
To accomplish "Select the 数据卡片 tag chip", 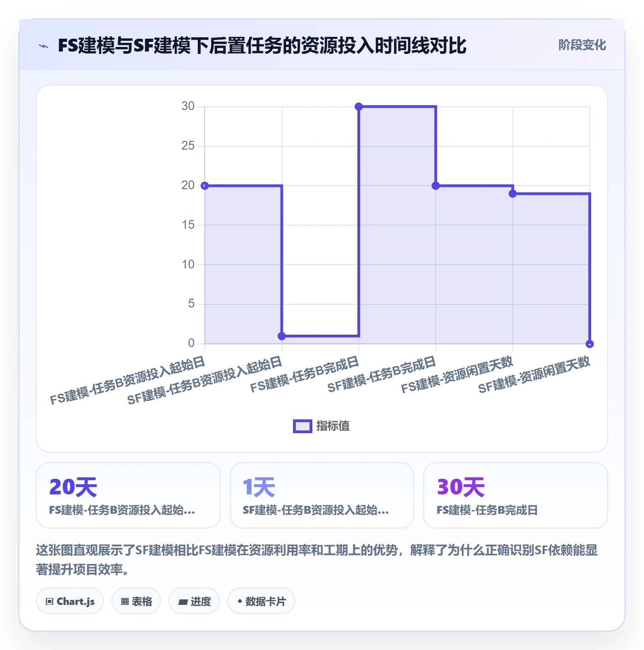I will tap(261, 601).
